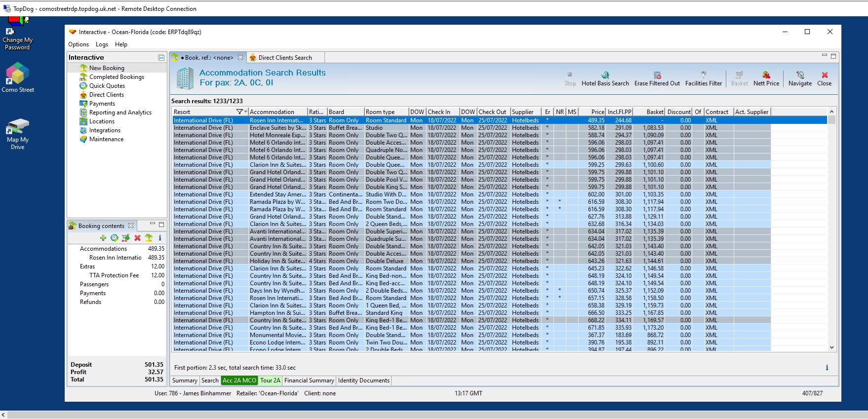Viewport: 868px width, 419px height.
Task: Click the blue info icon below results
Action: 827,368
